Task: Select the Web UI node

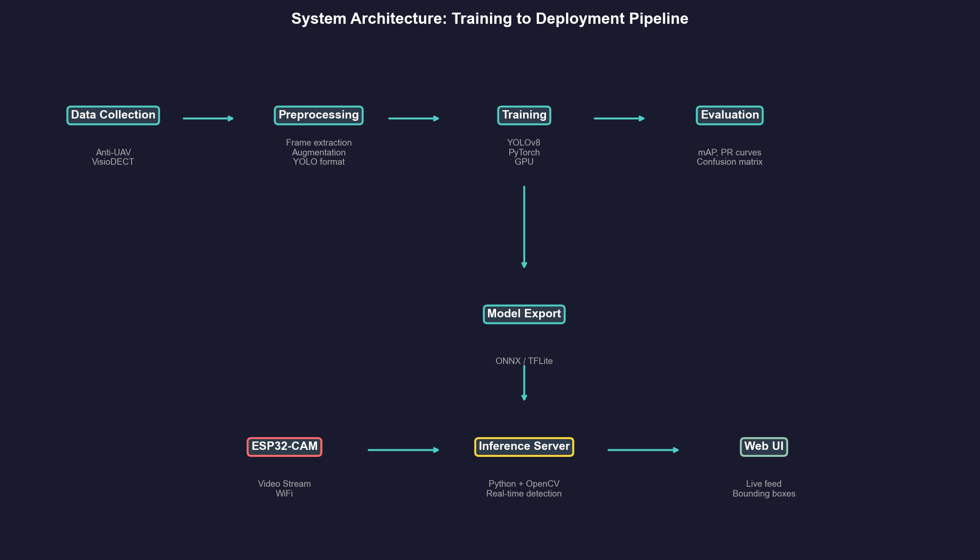Action: click(x=763, y=446)
